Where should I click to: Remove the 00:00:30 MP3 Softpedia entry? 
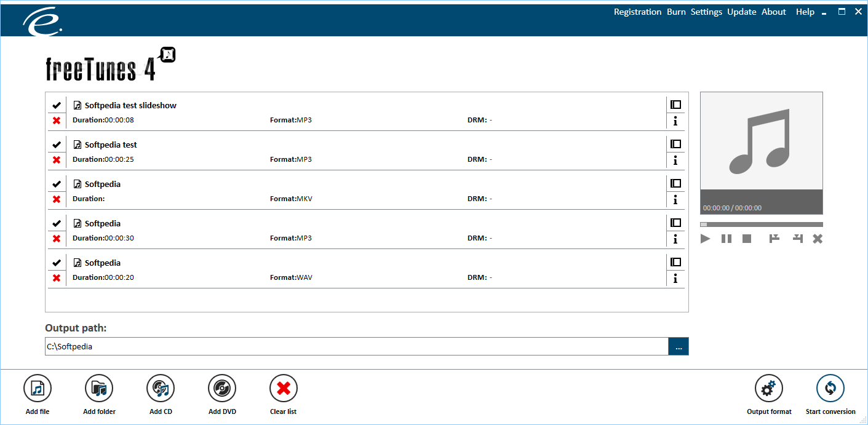pos(57,239)
